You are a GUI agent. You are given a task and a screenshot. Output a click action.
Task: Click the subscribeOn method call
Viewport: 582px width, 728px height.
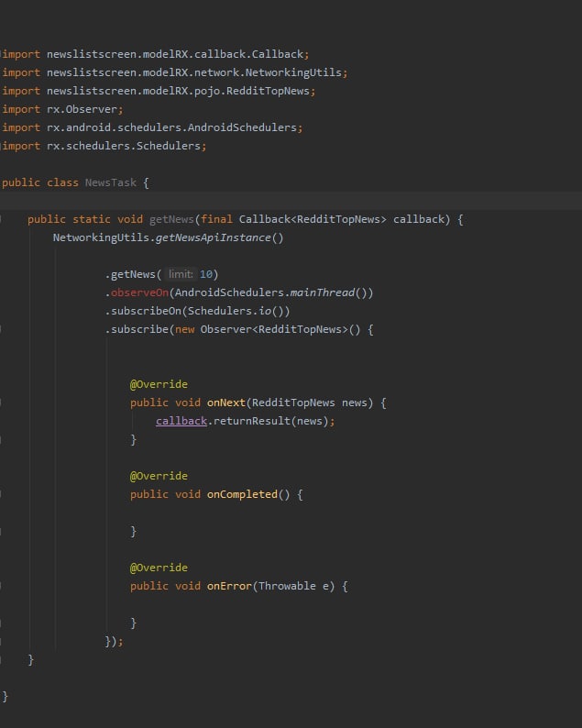146,311
